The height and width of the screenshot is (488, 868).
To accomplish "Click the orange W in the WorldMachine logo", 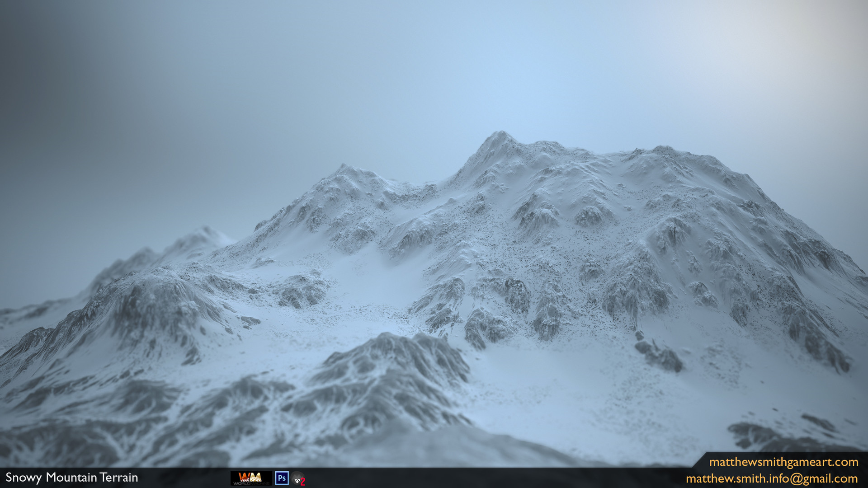I will [244, 477].
